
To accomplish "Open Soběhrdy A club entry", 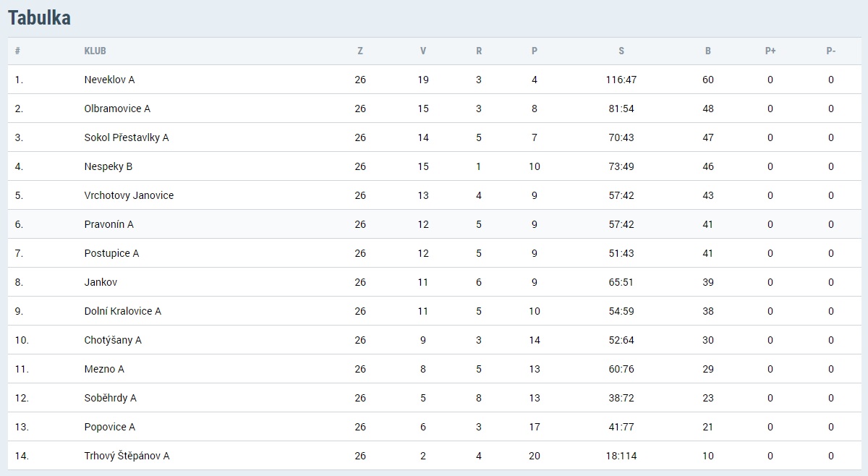I will click(111, 398).
